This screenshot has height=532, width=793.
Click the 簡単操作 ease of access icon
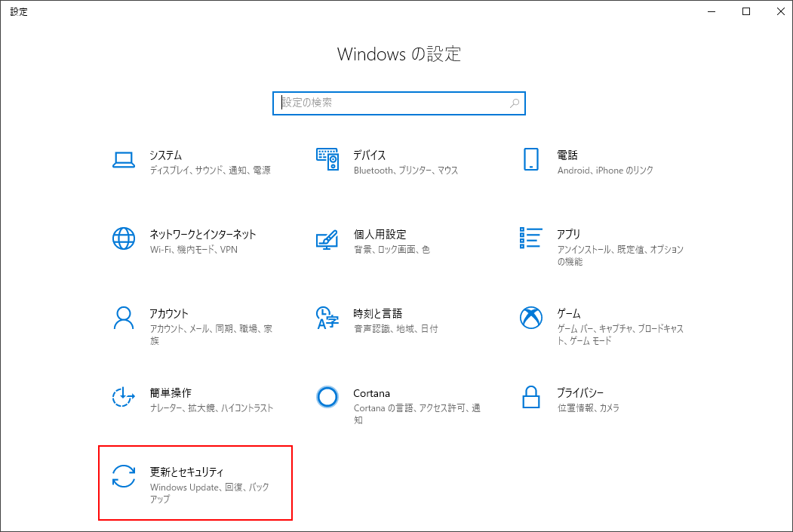[124, 397]
